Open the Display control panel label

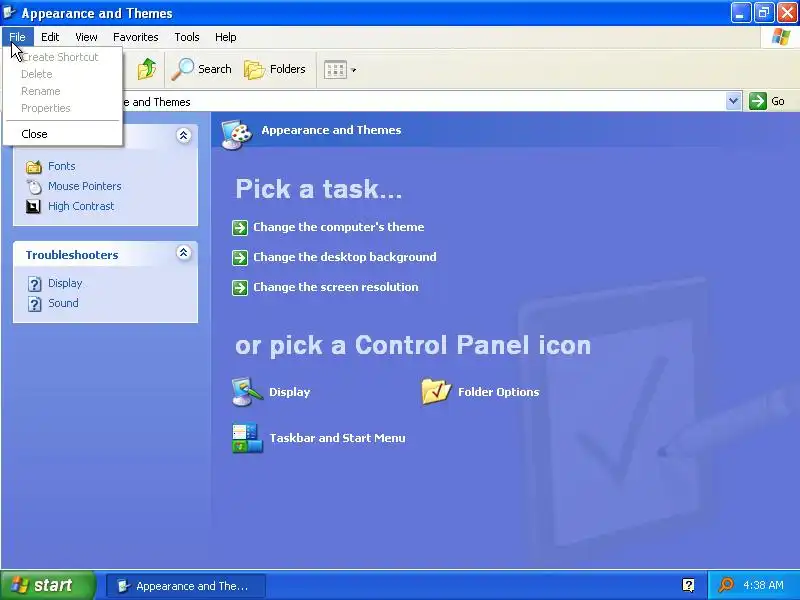click(289, 392)
